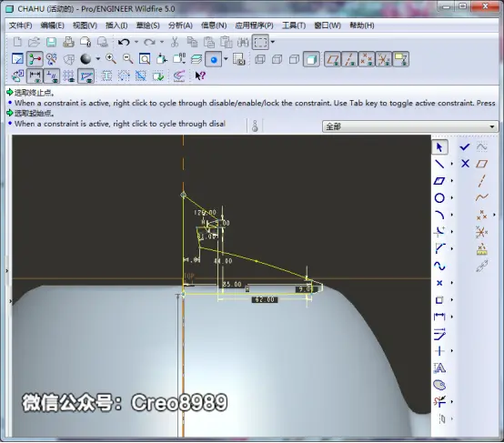The image size is (504, 443).
Task: Select the Rectangle sketch tool
Action: [x=439, y=181]
